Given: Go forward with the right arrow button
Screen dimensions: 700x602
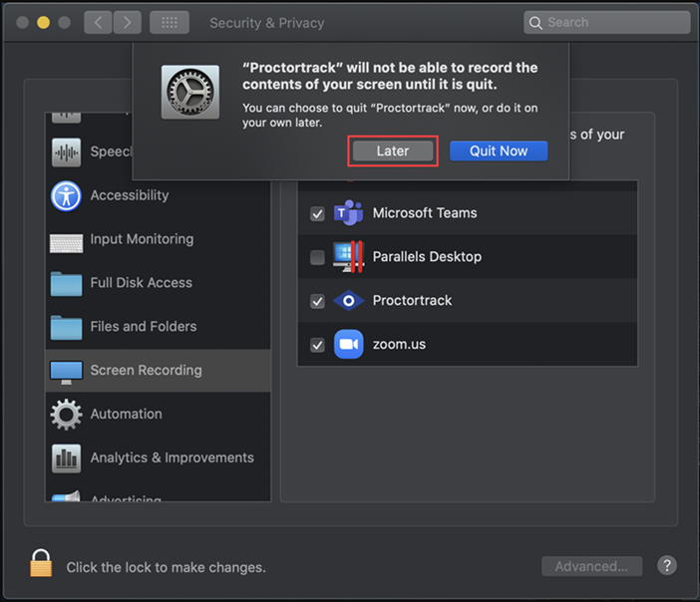Looking at the screenshot, I should pos(128,22).
